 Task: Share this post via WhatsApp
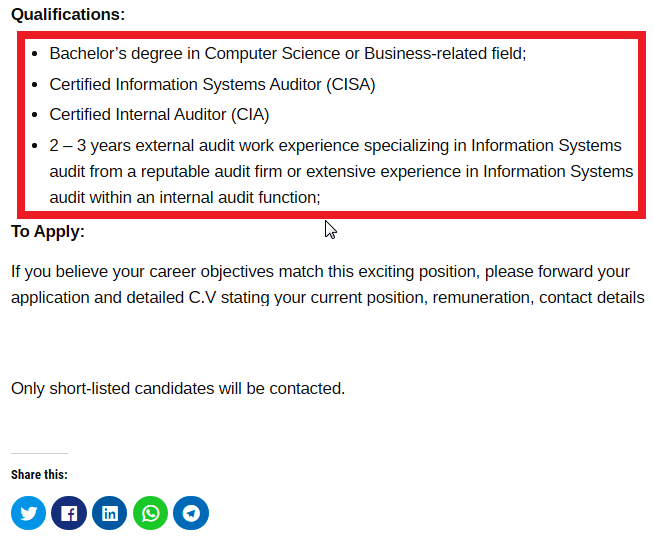[150, 513]
